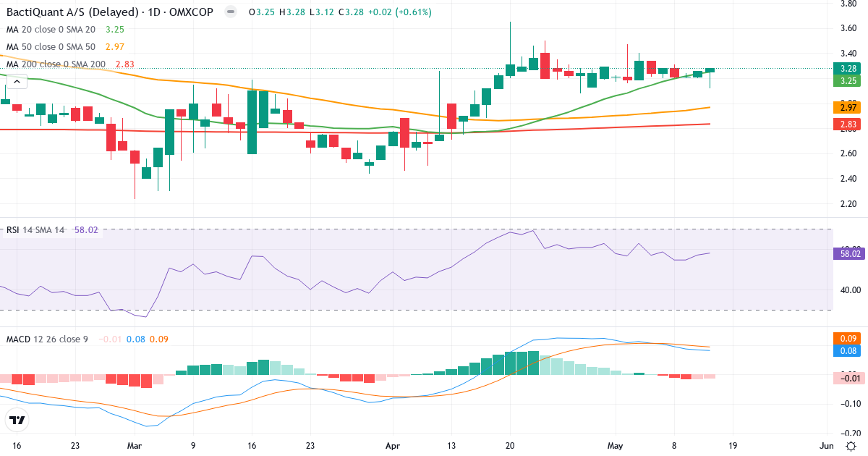868x456 pixels.
Task: Click the May label on the date axis
Action: (616, 445)
